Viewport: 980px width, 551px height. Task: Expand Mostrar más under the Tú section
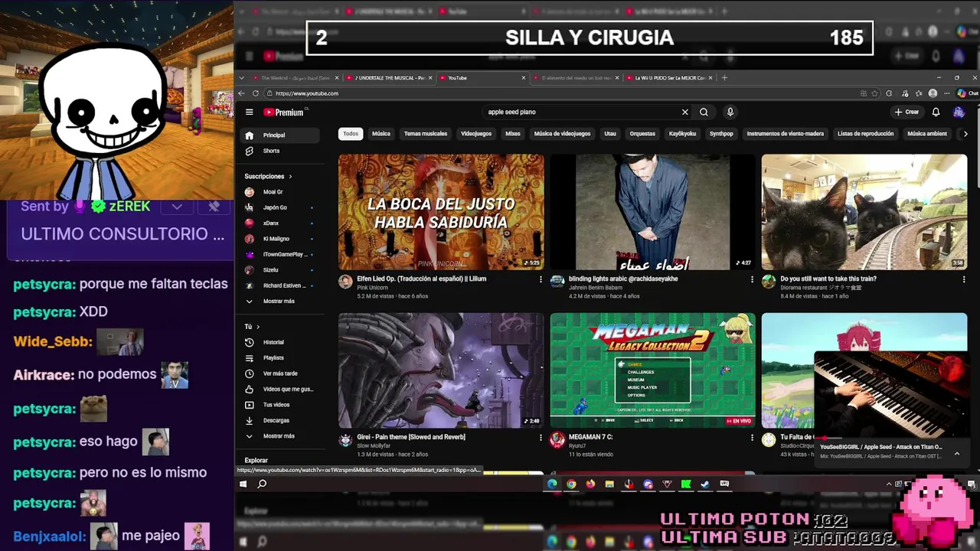pos(280,435)
